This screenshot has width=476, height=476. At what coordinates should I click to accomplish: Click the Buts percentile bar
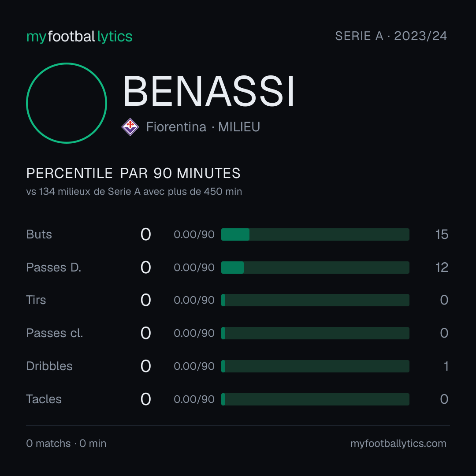315,234
